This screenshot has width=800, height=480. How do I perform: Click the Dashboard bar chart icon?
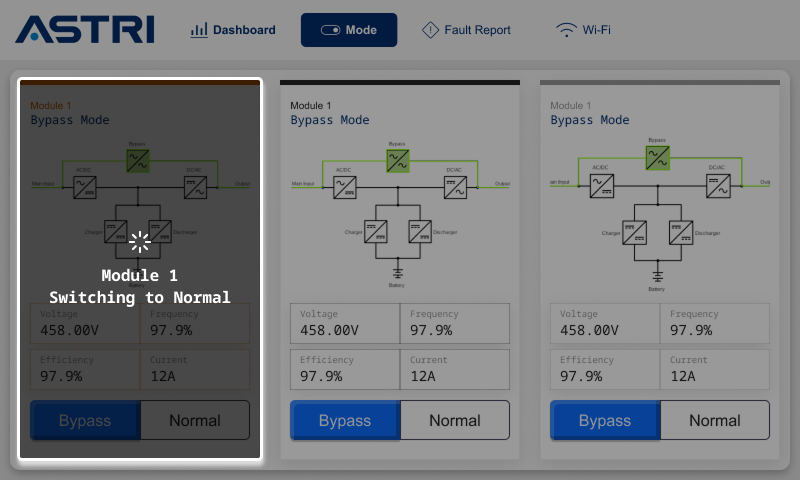pos(199,30)
